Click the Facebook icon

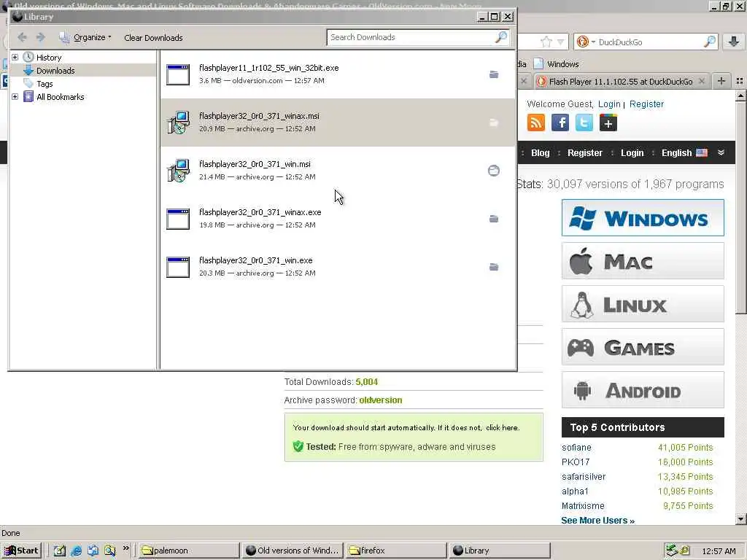560,122
